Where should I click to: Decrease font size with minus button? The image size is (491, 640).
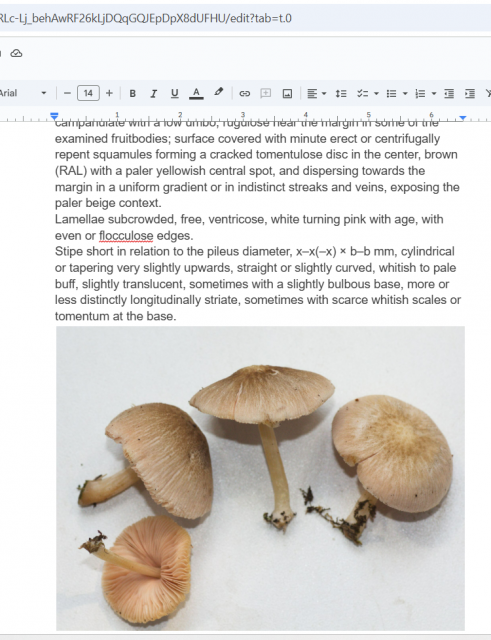(x=67, y=93)
